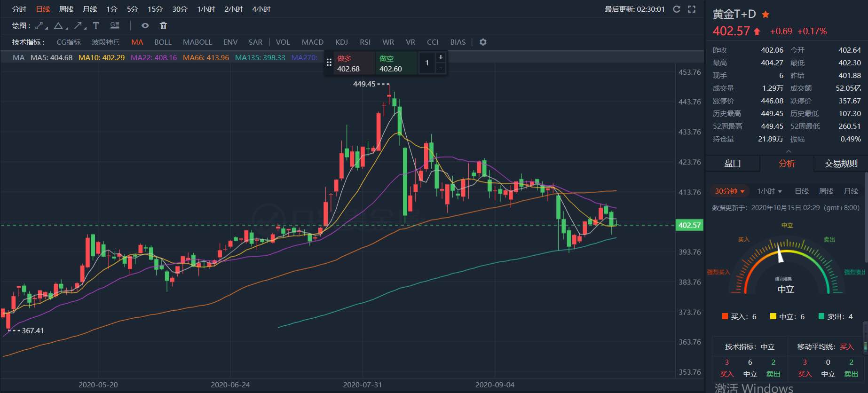The width and height of the screenshot is (868, 393).
Task: Select 周线 in analysis period row
Action: click(x=826, y=191)
